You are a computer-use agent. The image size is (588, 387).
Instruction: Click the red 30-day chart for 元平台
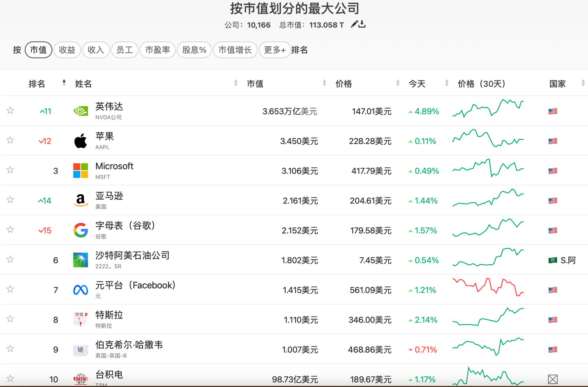[x=488, y=287]
